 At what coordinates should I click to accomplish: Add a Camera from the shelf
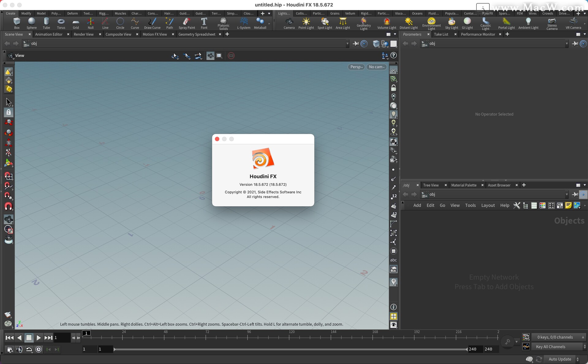point(289,23)
